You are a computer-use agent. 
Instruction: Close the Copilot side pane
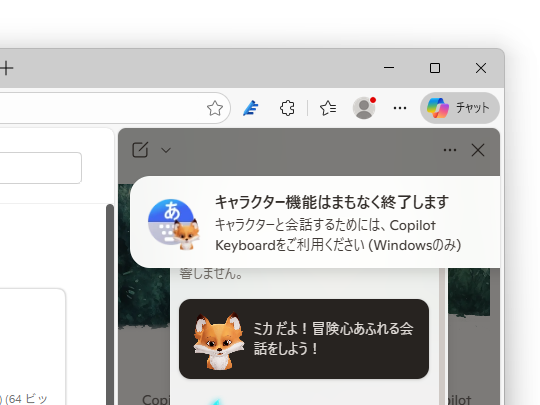click(x=478, y=150)
